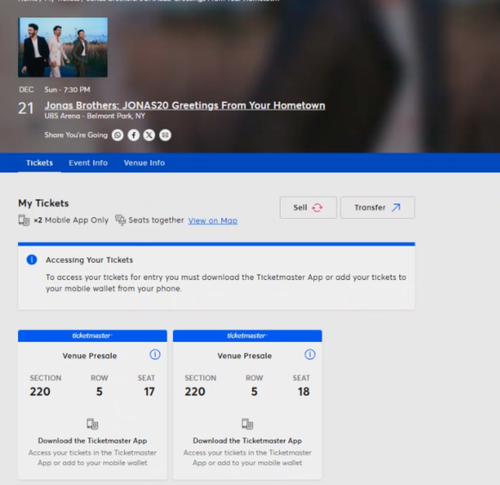This screenshot has width=500, height=485.
Task: Click the 'My Tickets' heading
Action: (x=43, y=203)
